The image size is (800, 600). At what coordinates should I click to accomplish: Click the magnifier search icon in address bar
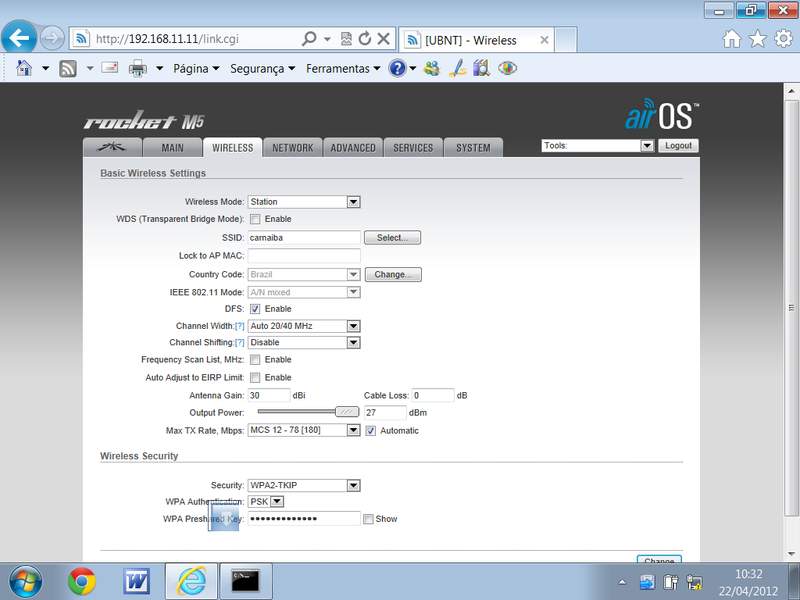click(309, 38)
